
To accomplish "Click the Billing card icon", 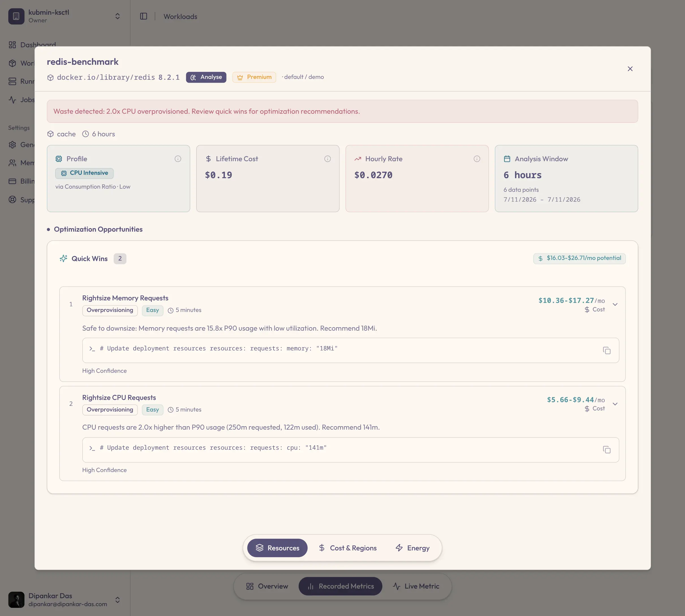I will (x=12, y=181).
